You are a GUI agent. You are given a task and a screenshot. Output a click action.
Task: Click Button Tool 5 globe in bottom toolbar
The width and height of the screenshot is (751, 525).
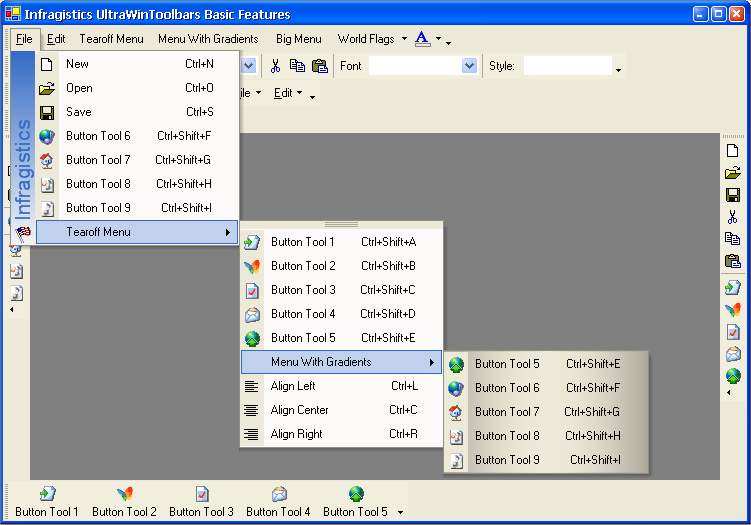355,502
